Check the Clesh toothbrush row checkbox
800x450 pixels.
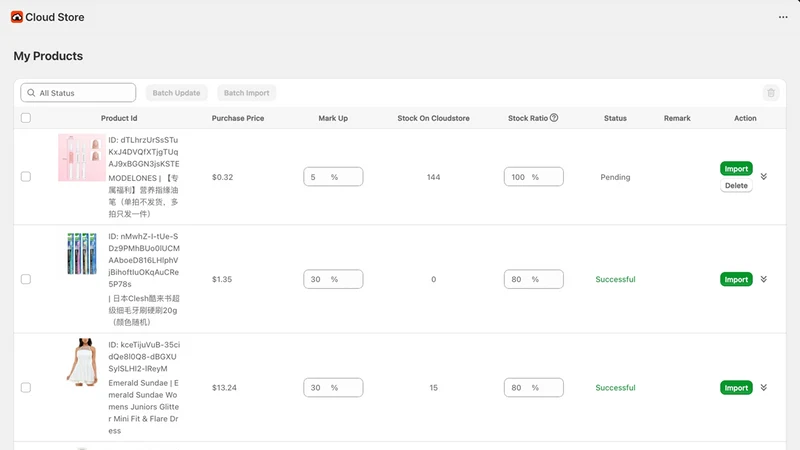26,279
